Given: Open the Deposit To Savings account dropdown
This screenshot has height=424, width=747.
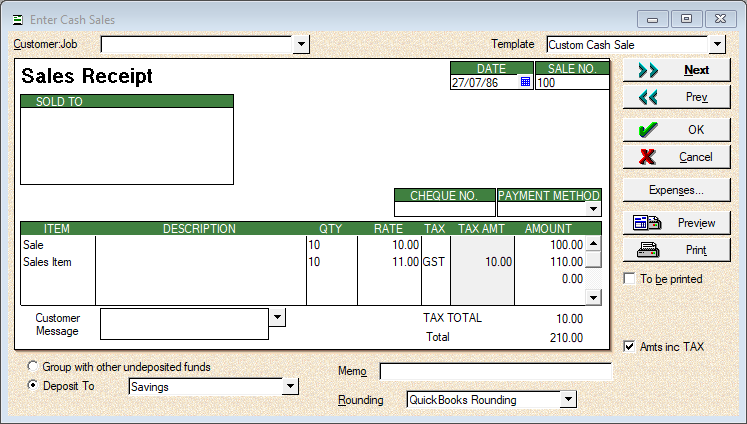Looking at the screenshot, I should click(x=291, y=387).
